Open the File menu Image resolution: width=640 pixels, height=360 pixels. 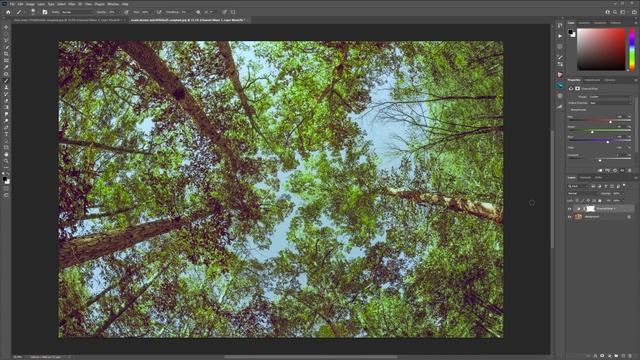tap(12, 4)
